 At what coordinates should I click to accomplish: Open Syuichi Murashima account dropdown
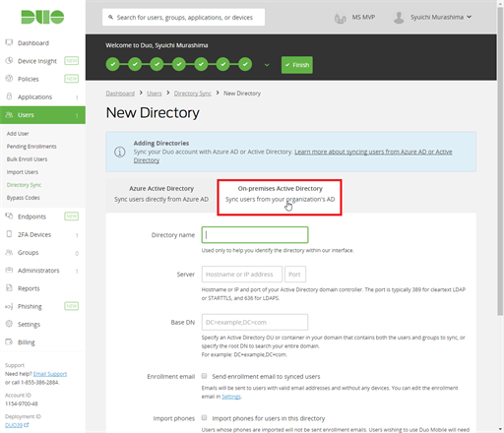(x=441, y=17)
